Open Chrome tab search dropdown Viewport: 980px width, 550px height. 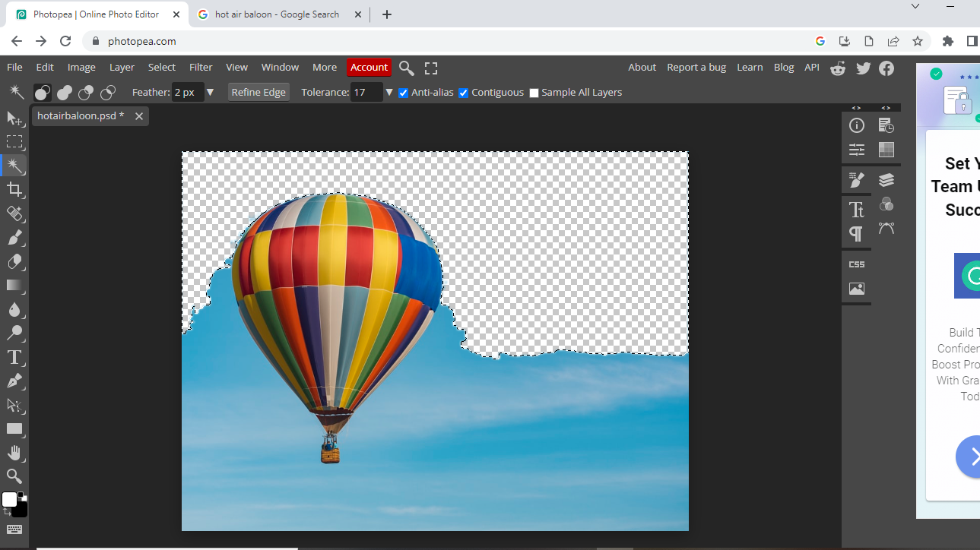point(915,6)
